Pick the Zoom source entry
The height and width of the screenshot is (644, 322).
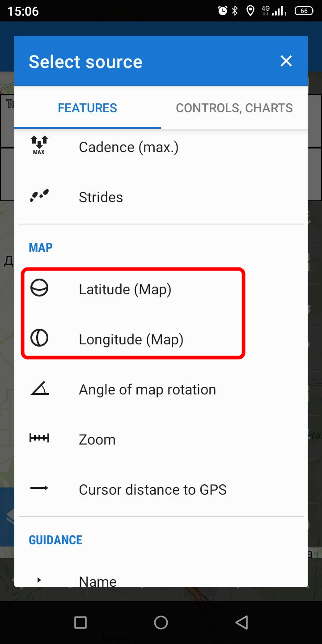(97, 440)
